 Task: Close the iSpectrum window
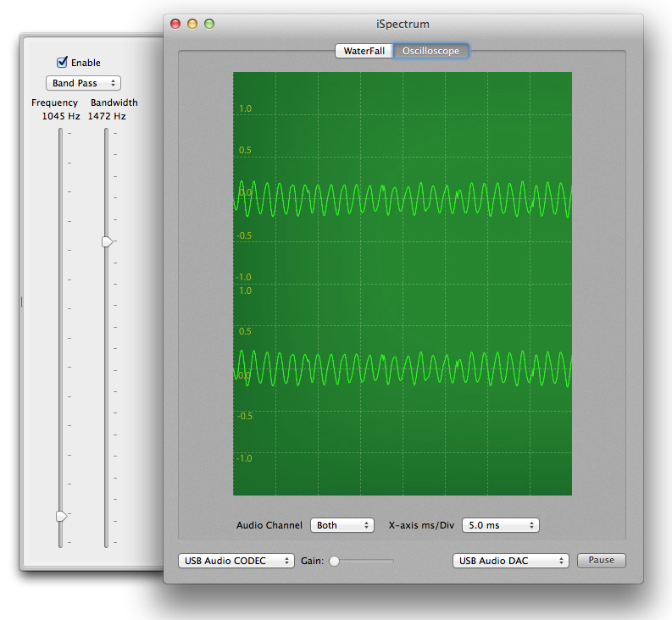(175, 24)
